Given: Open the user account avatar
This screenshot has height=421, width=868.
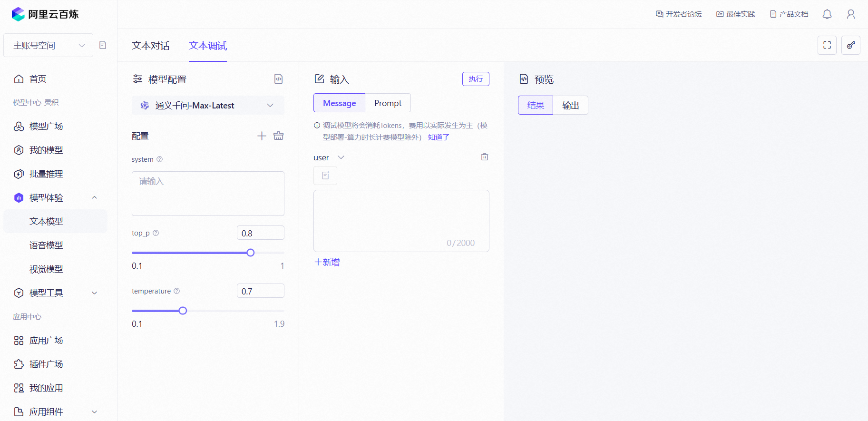Looking at the screenshot, I should click(851, 14).
